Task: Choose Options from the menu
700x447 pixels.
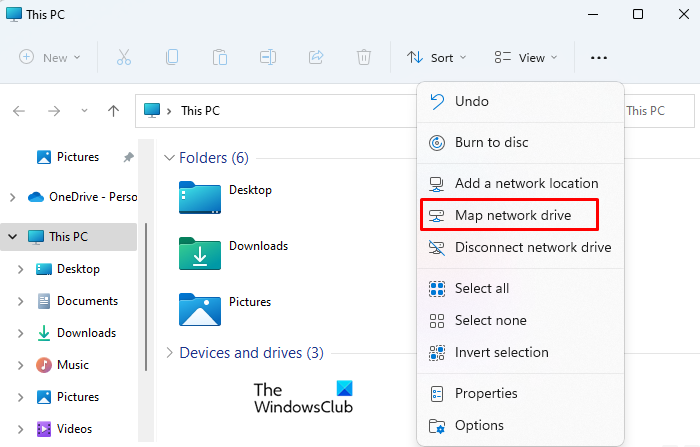Action: [520, 426]
